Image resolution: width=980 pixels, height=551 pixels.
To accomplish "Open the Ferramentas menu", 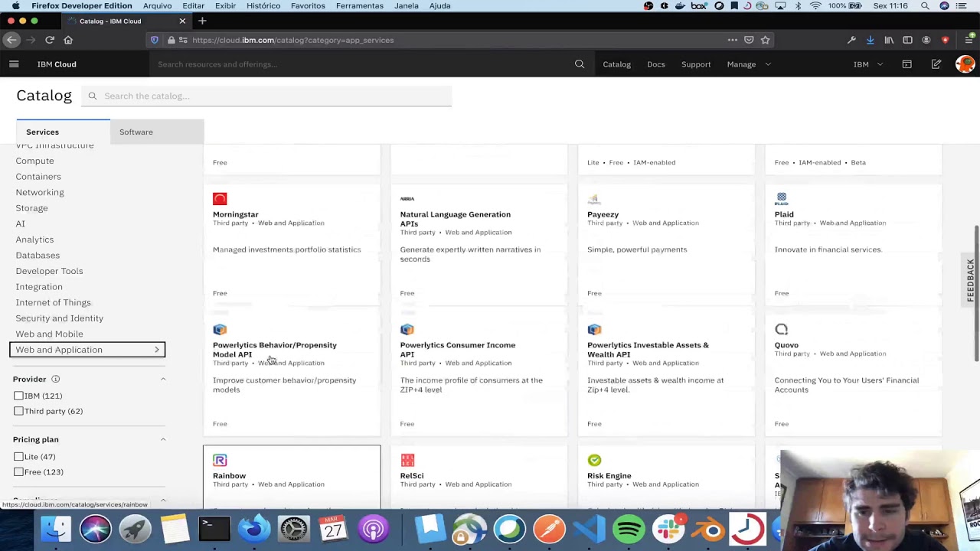I will click(x=360, y=5).
